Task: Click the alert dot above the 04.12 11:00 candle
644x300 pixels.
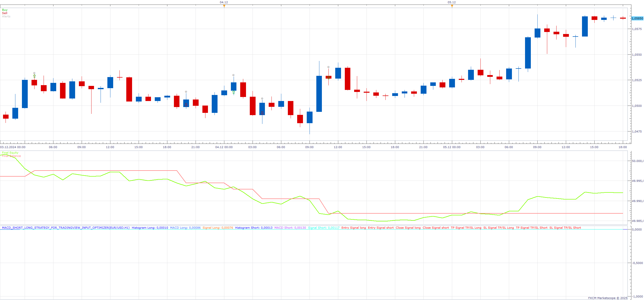Action: pyautogui.click(x=328, y=67)
